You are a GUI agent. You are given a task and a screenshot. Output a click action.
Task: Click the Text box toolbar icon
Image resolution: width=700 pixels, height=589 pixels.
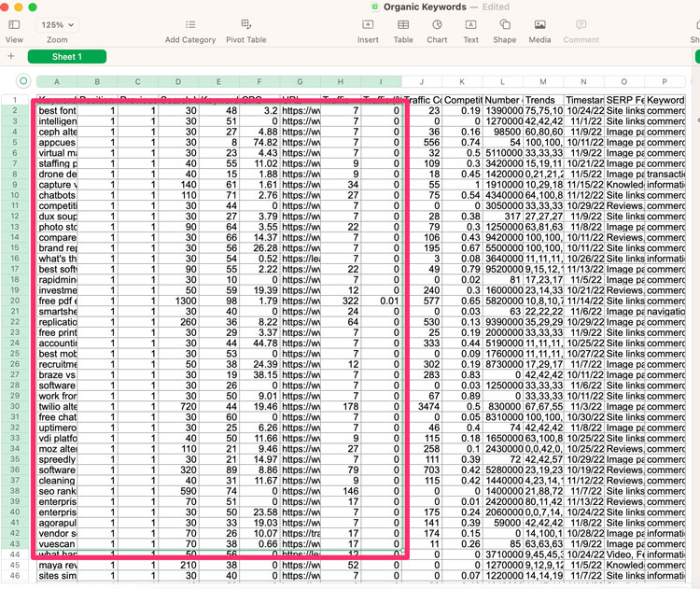tap(470, 24)
